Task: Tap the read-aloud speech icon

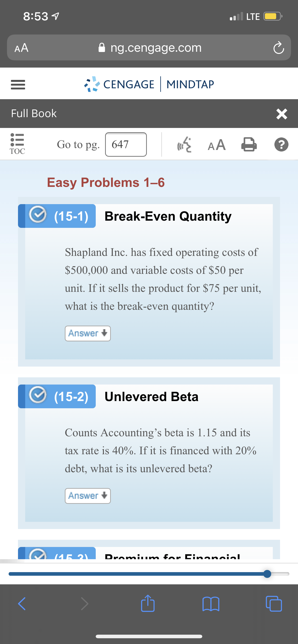Action: [x=184, y=144]
